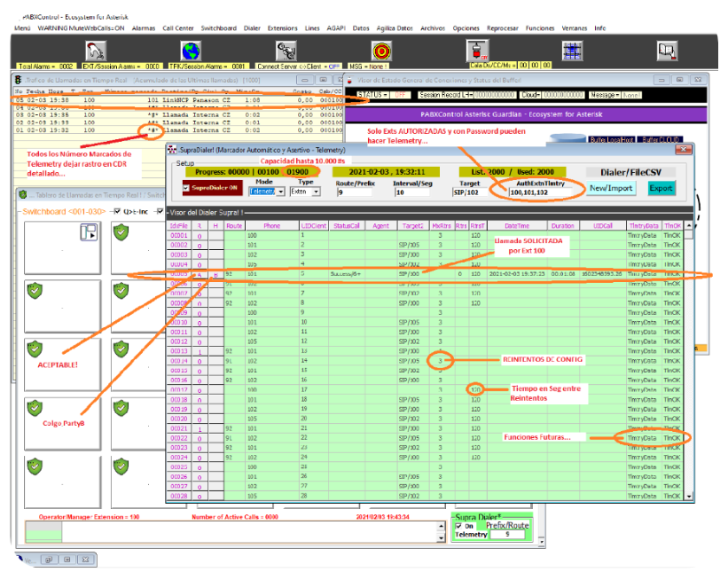The image size is (728, 572).
Task: Open the Mode dropdown showing Telemetry
Action: pos(281,192)
